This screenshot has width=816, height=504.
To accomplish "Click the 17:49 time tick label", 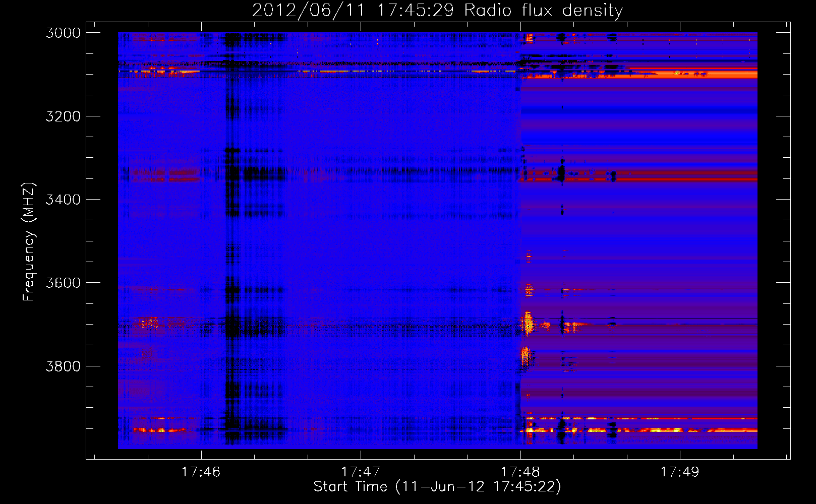I will click(680, 472).
